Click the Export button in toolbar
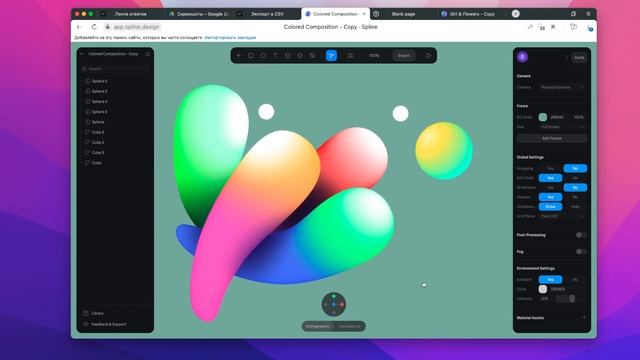Viewport: 640px width, 360px height. [x=404, y=56]
